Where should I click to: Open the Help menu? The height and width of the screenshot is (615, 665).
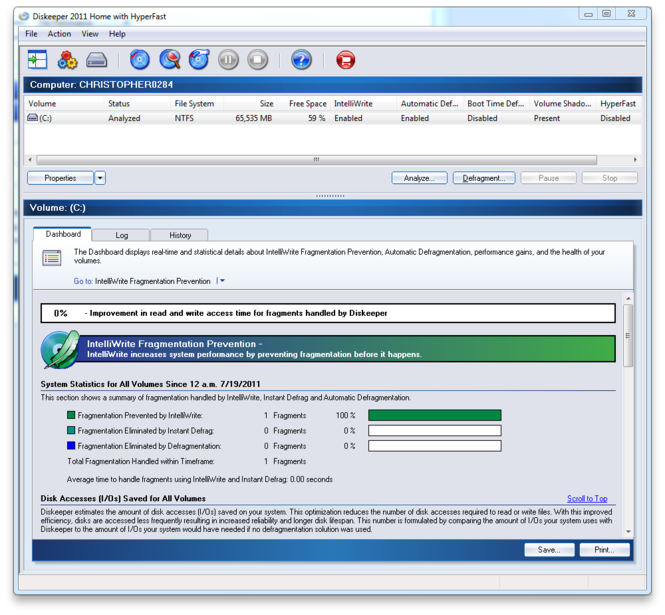click(x=117, y=34)
